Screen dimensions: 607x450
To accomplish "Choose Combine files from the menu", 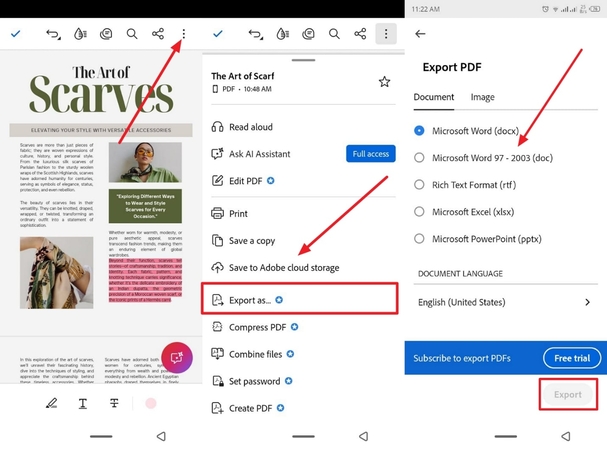I will [303, 354].
